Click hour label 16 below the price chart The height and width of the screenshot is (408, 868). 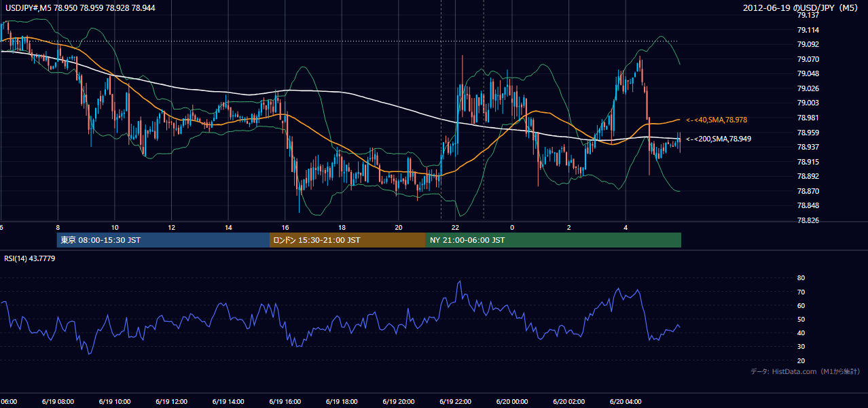(x=285, y=228)
